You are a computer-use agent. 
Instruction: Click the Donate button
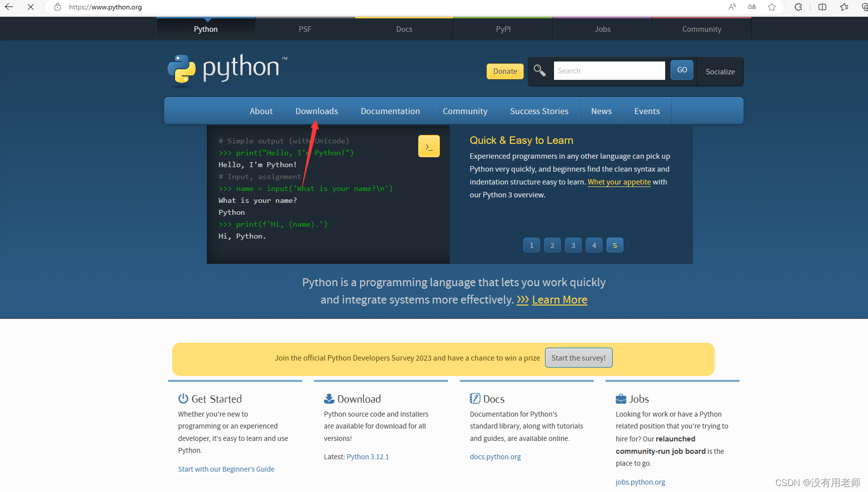click(504, 71)
